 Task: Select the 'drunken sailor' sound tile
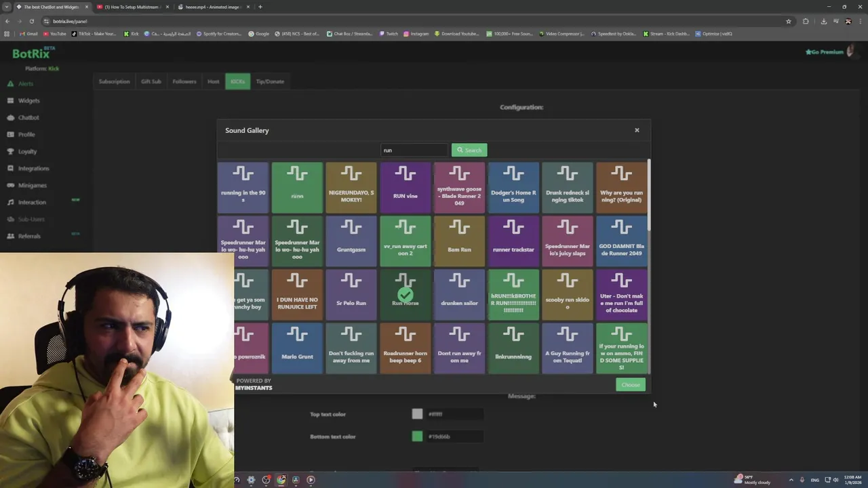(459, 295)
